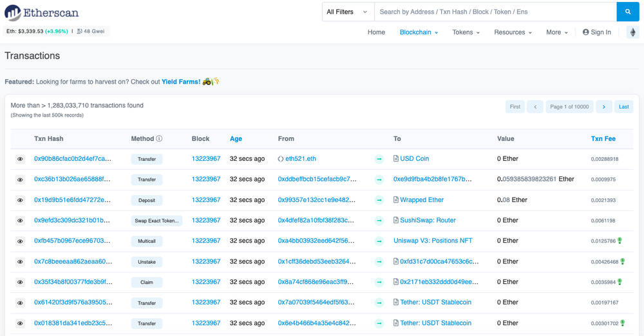The height and width of the screenshot is (336, 644).
Task: Jump to the Last page
Action: 624,107
